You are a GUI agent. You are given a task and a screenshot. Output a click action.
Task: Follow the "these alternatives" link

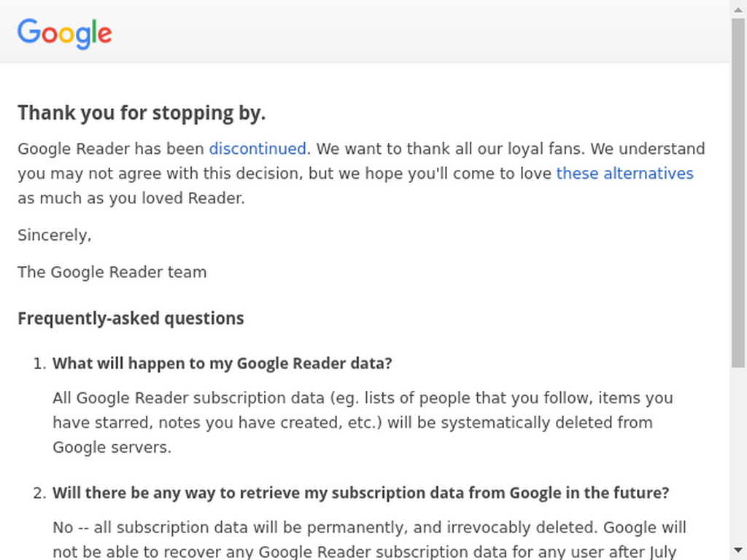[x=624, y=174]
